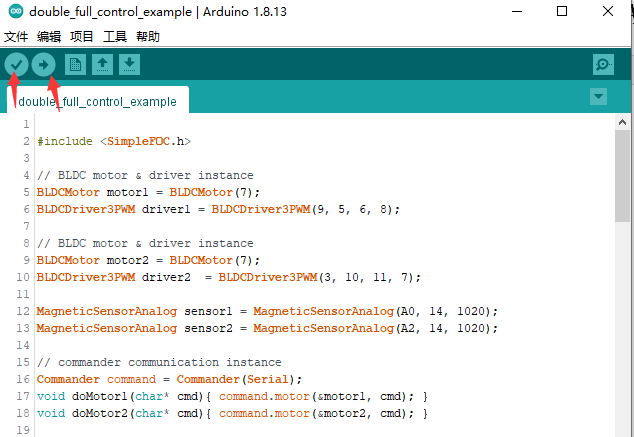
Task: Click 'sensor2' variable in line 13
Action: tap(208, 328)
